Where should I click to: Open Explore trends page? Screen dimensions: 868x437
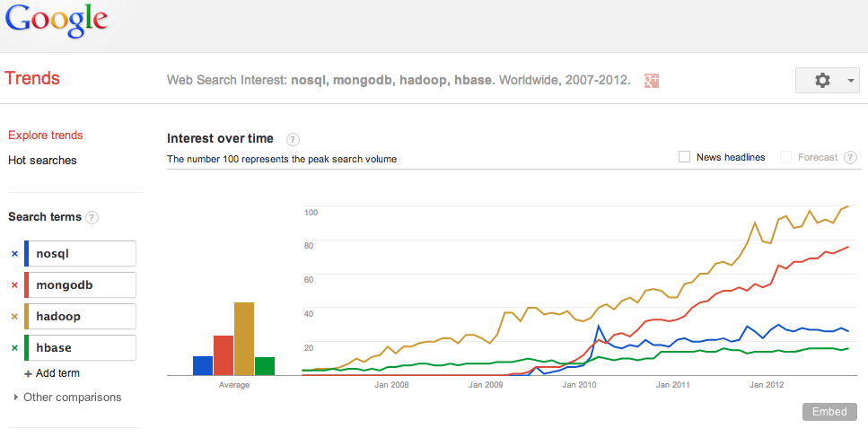click(x=45, y=135)
